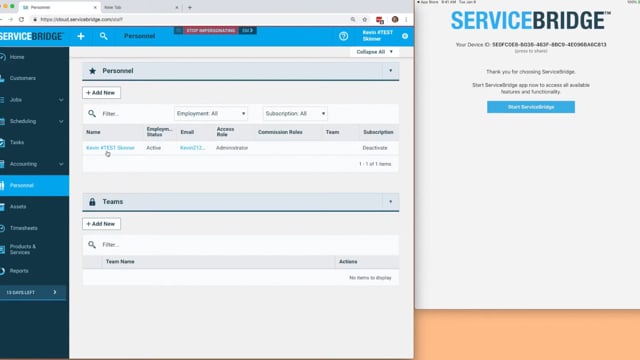The width and height of the screenshot is (640, 360).
Task: Open the Collapse All dropdown
Action: click(x=374, y=52)
